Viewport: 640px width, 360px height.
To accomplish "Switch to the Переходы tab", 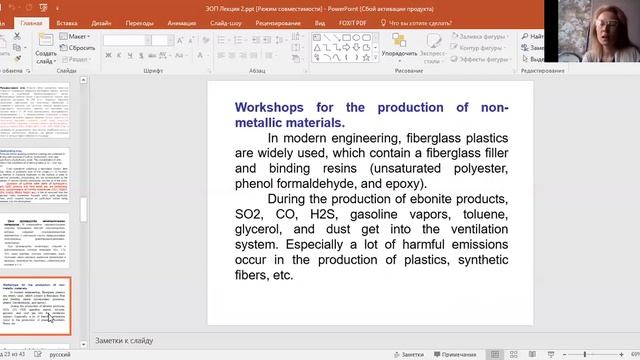I will tap(140, 23).
